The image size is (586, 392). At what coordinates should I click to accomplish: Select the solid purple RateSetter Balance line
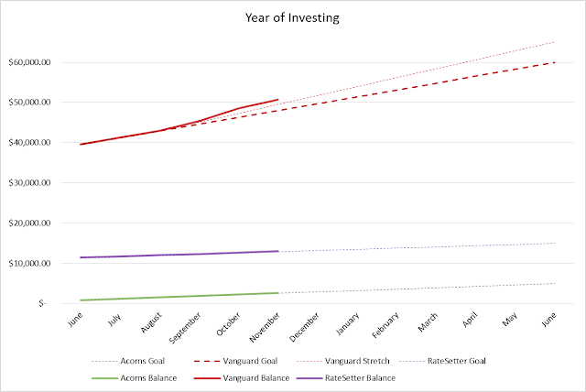click(179, 255)
